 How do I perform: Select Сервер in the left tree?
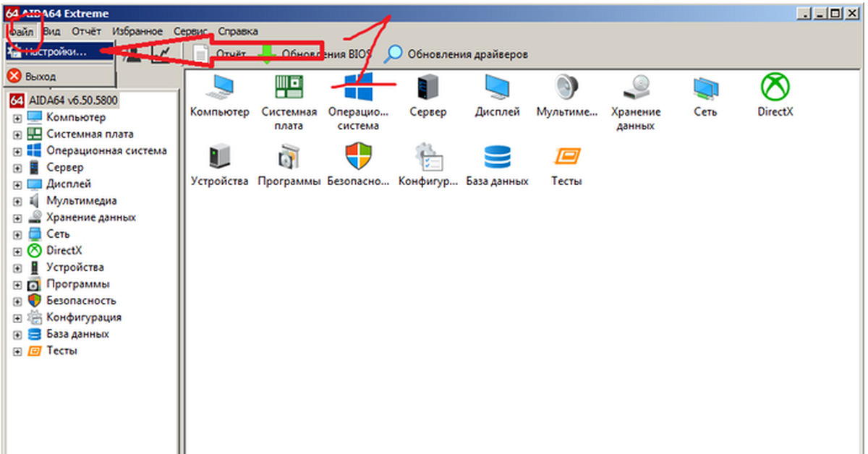tap(65, 167)
